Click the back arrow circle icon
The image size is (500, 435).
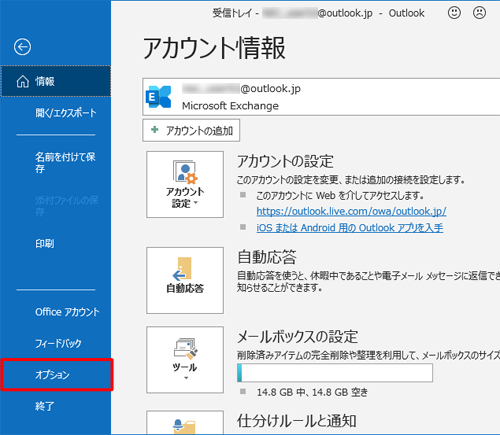click(x=22, y=47)
